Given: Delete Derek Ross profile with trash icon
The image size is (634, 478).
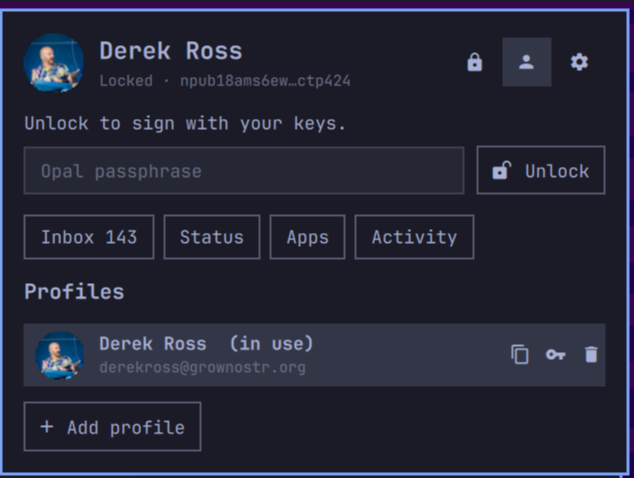Looking at the screenshot, I should [x=591, y=355].
